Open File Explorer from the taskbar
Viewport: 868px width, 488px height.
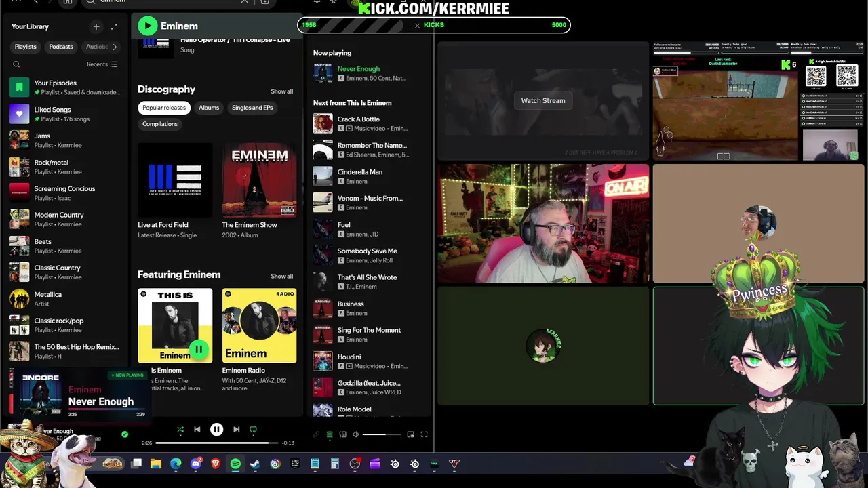[156, 464]
